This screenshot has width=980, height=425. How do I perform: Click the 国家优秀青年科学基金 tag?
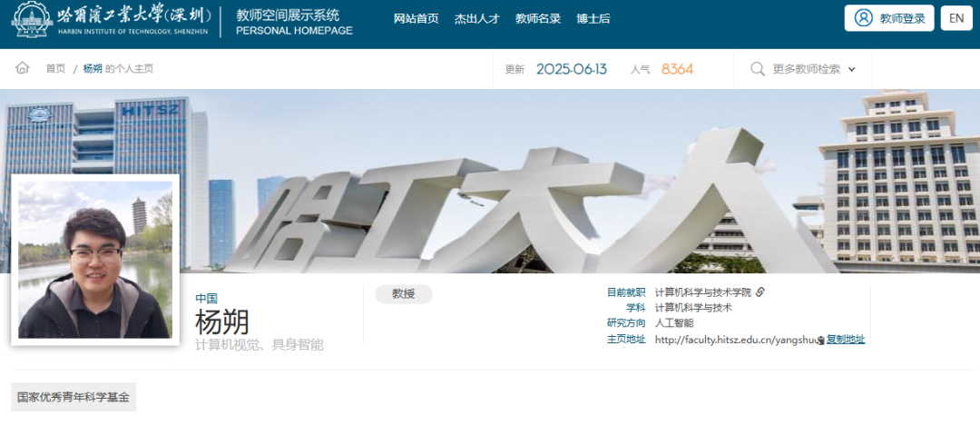point(73,397)
